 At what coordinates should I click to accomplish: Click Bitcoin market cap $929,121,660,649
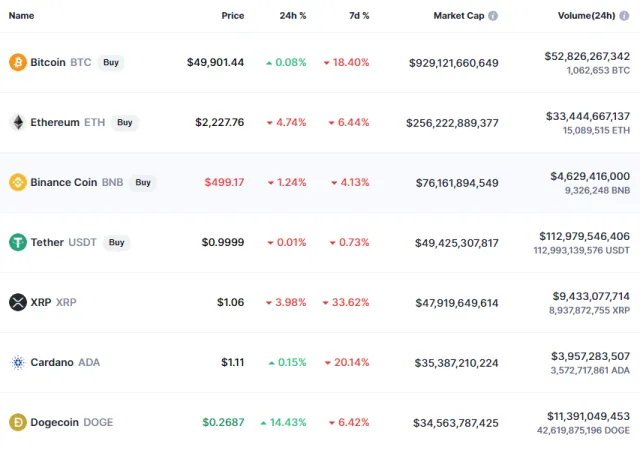click(x=453, y=63)
